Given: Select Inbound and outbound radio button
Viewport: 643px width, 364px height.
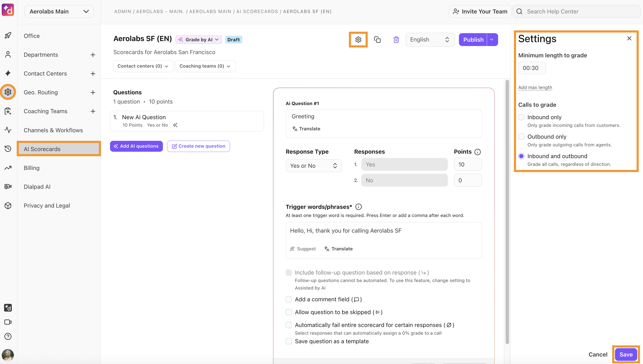Looking at the screenshot, I should 521,156.
